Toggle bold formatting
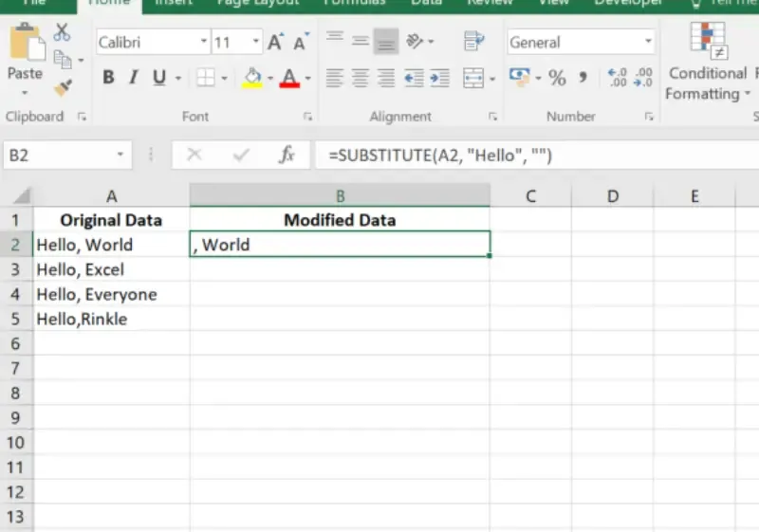 pyautogui.click(x=108, y=78)
